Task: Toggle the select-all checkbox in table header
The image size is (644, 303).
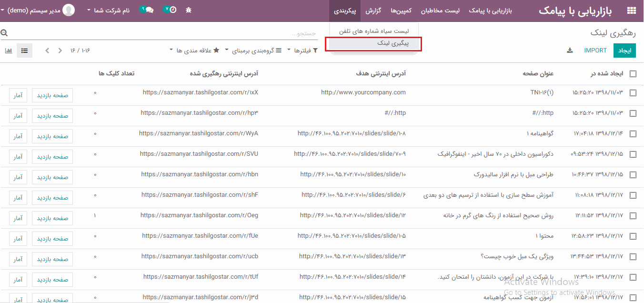Action: pyautogui.click(x=633, y=74)
